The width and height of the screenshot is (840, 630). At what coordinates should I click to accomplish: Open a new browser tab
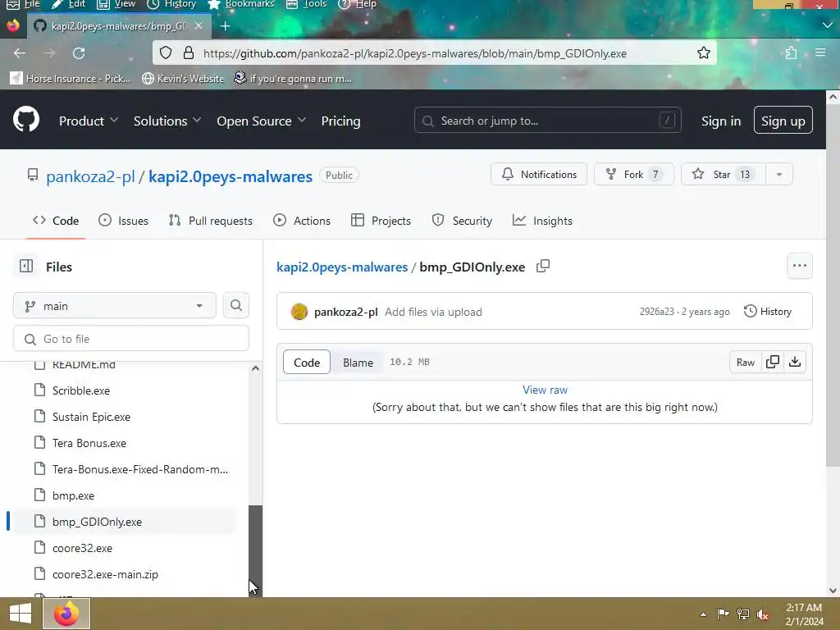click(x=225, y=25)
